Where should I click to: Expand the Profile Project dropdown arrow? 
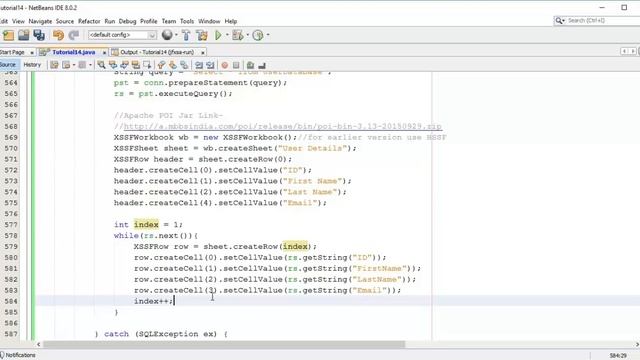[268, 35]
